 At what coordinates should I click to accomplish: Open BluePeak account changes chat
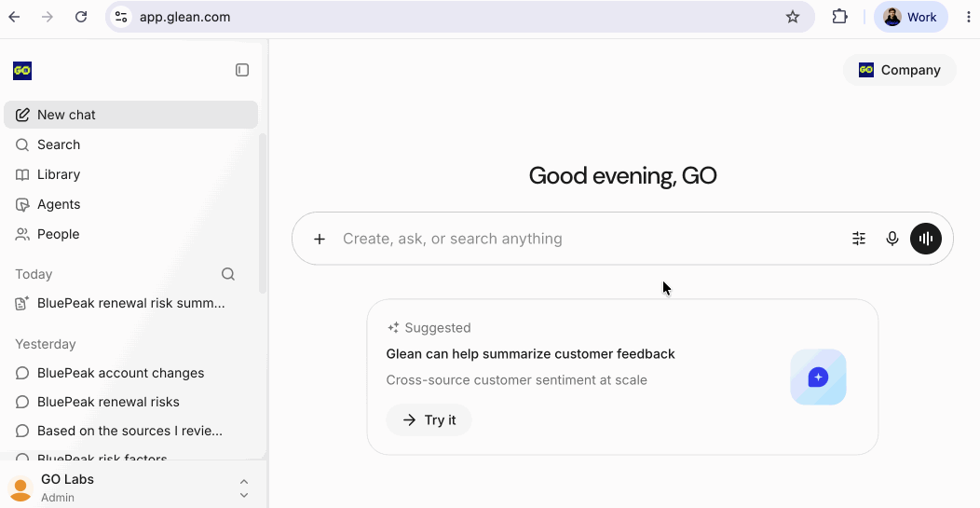click(130, 373)
